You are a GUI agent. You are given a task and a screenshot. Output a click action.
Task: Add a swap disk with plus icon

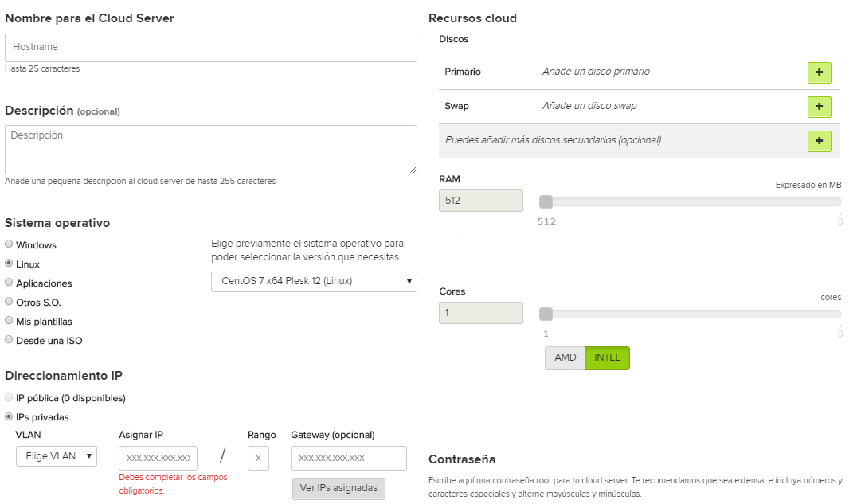coord(819,107)
